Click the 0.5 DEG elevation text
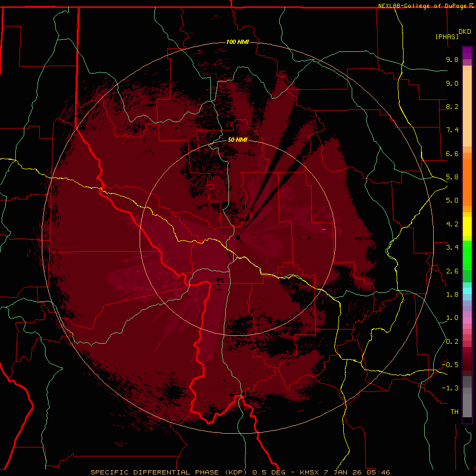Viewport: 476px width, 476px height. click(x=269, y=472)
